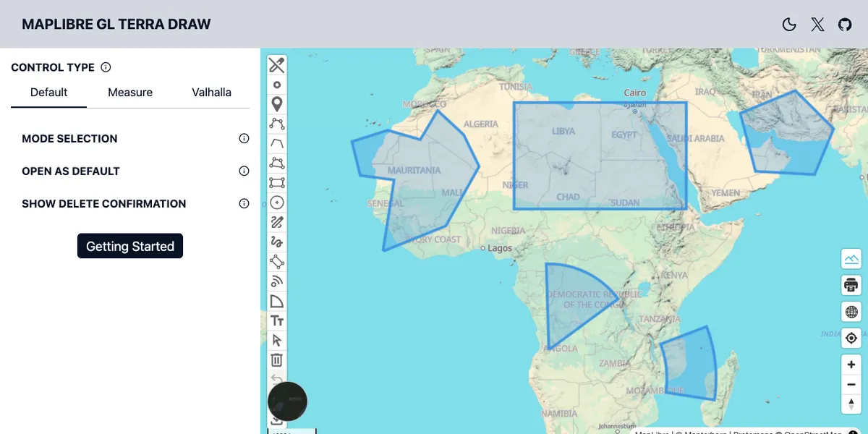Select the angled rectangle tool
Viewport: 868px width, 434px height.
click(277, 261)
